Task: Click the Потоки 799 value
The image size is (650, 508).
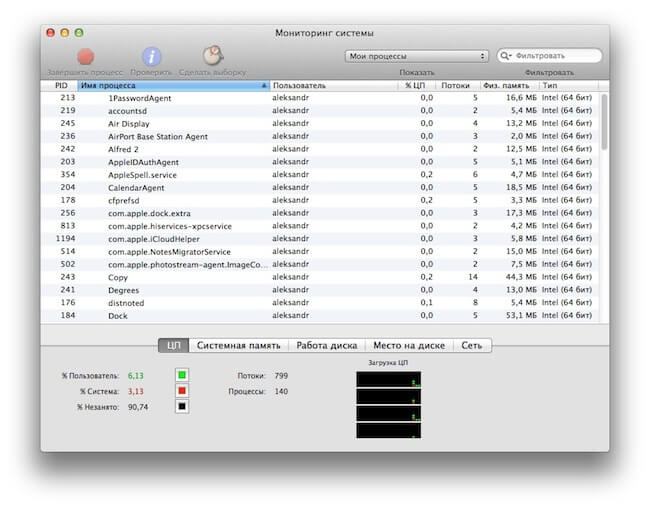Action: coord(281,376)
